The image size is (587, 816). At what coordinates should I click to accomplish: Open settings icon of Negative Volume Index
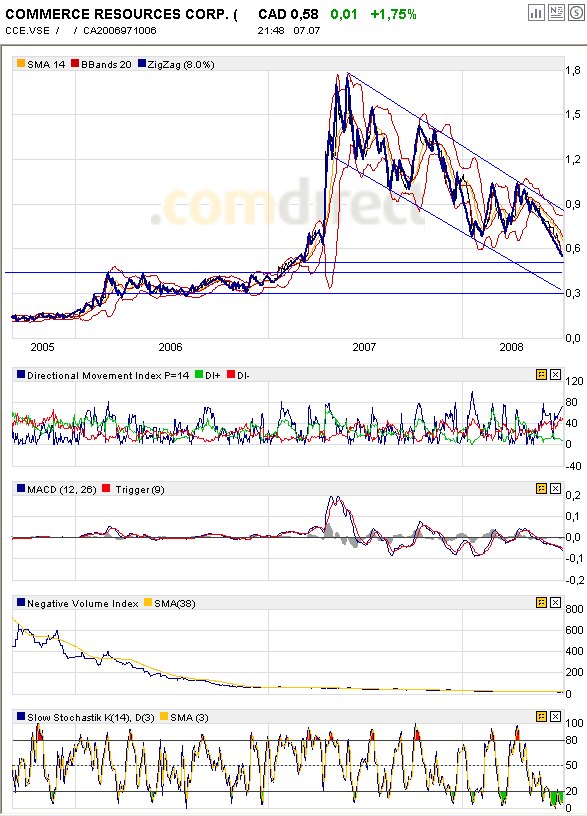click(541, 602)
